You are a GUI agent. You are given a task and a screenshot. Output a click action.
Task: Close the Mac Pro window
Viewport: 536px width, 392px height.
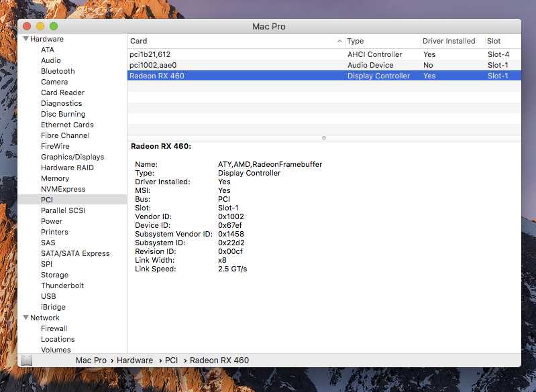click(27, 26)
